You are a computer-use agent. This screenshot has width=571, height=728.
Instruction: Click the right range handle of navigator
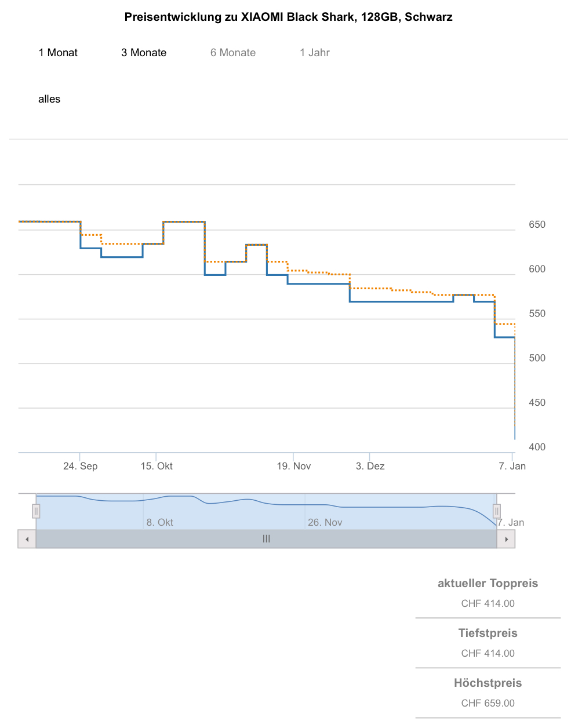(x=497, y=511)
